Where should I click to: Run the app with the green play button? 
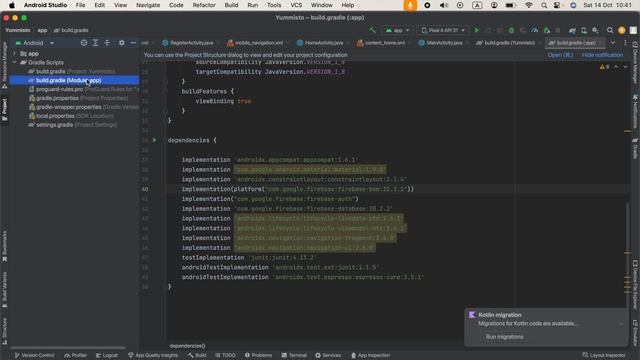click(476, 30)
